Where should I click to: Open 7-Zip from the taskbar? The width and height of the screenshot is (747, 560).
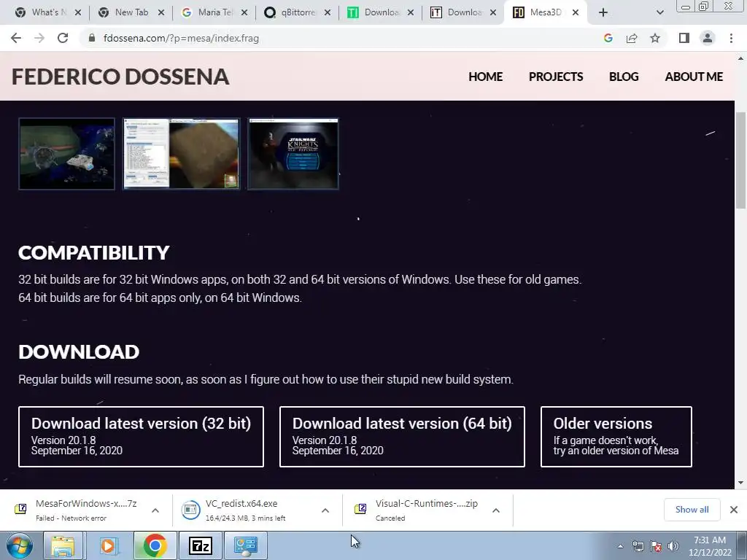[x=200, y=545]
